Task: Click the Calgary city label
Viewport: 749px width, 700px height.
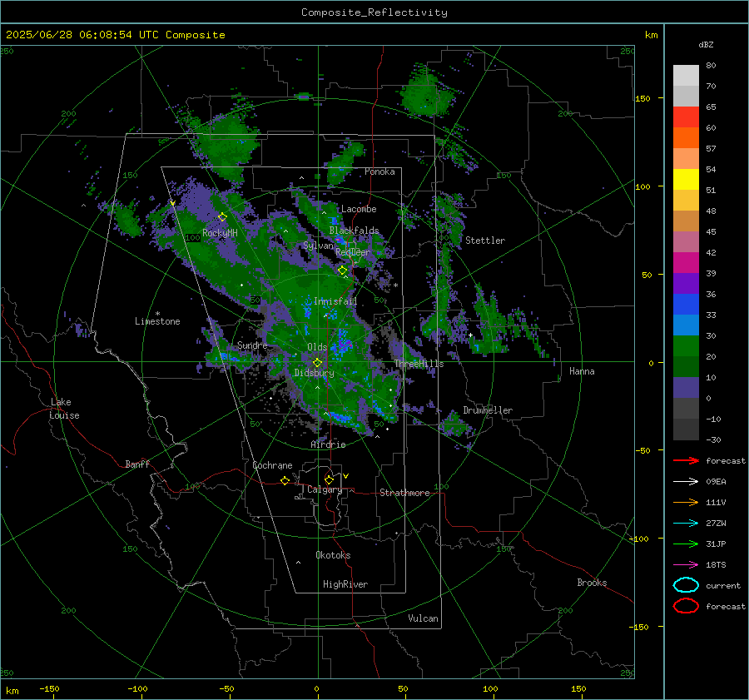Action: 325,489
